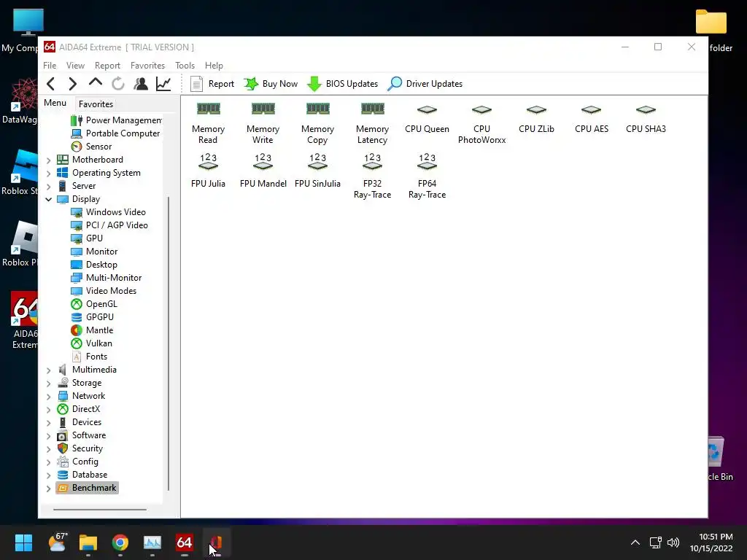Open the Favorites menu in menu bar
This screenshot has height=560, width=747.
(x=147, y=65)
